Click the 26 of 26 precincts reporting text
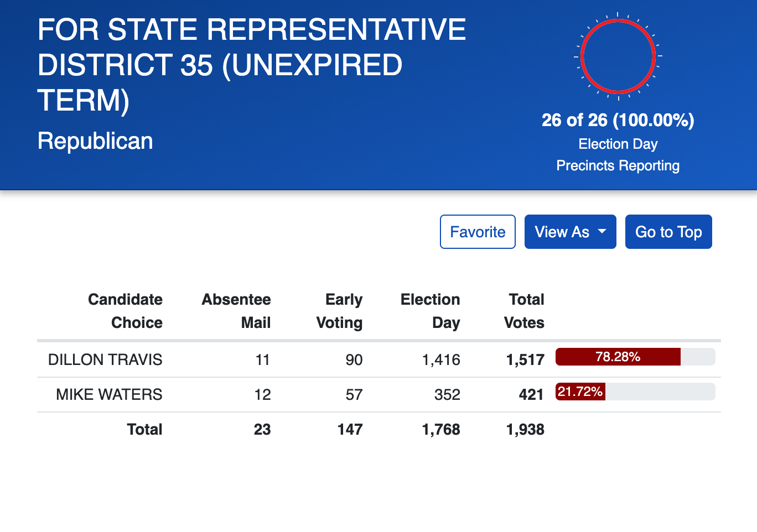Image resolution: width=757 pixels, height=532 pixels. pyautogui.click(x=618, y=119)
